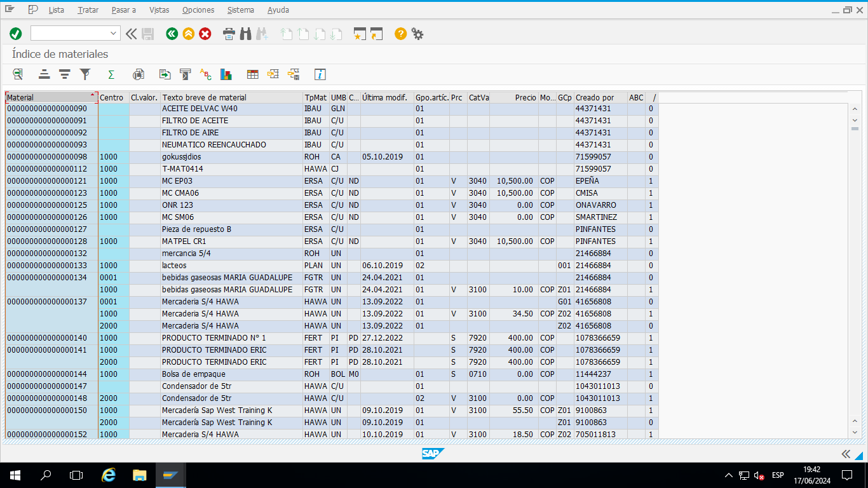Open the Opciones menu
This screenshot has height=488, width=868.
coord(198,10)
